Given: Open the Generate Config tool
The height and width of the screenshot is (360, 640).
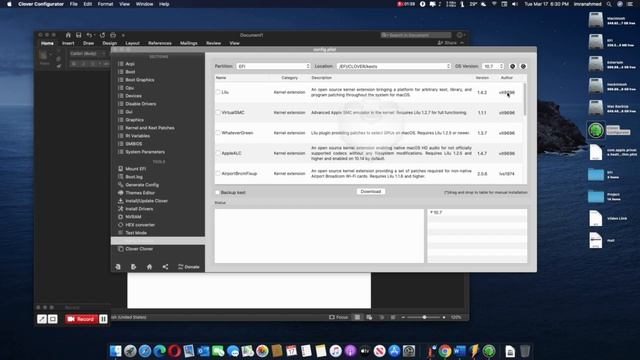Looking at the screenshot, I should point(142,185).
